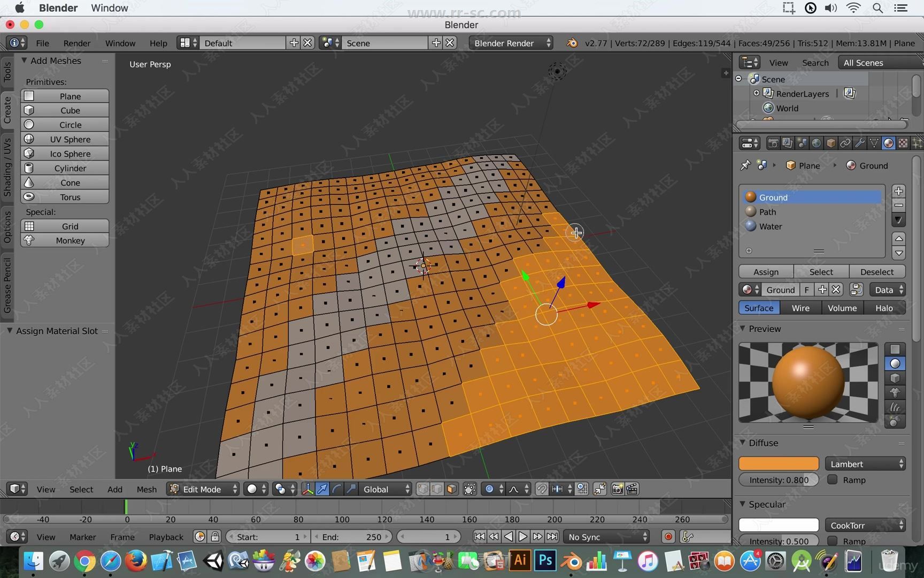Collapse the Add Meshes panel
924x578 pixels.
tap(24, 60)
